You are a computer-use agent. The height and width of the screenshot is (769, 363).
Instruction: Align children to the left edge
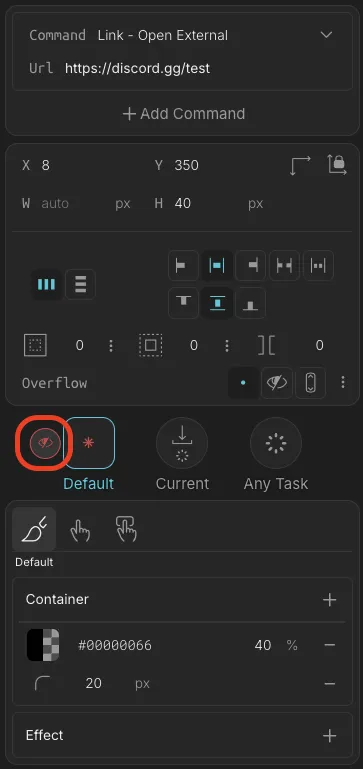coord(183,266)
